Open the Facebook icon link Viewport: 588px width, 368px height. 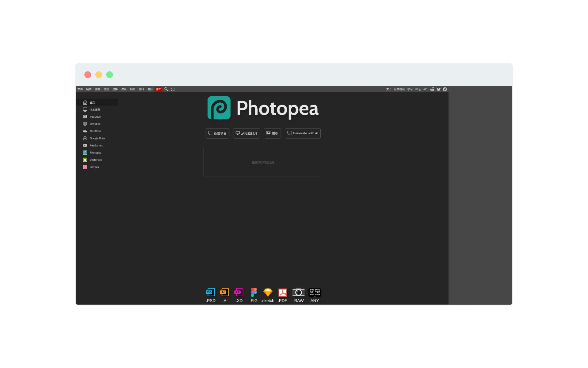coord(445,89)
